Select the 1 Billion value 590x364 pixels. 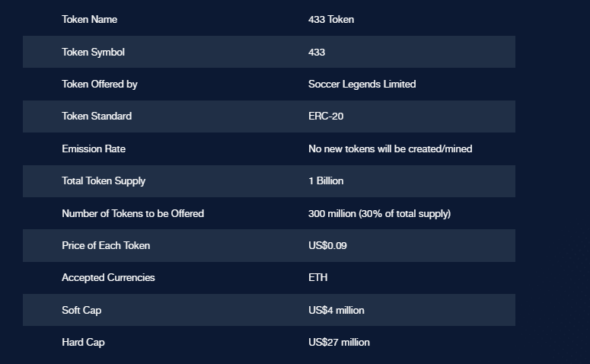point(326,181)
